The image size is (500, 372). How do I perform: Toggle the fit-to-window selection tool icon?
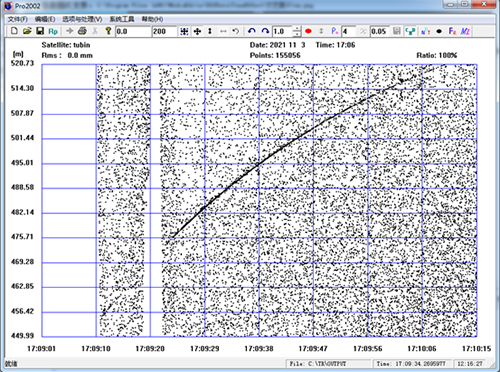point(184,31)
